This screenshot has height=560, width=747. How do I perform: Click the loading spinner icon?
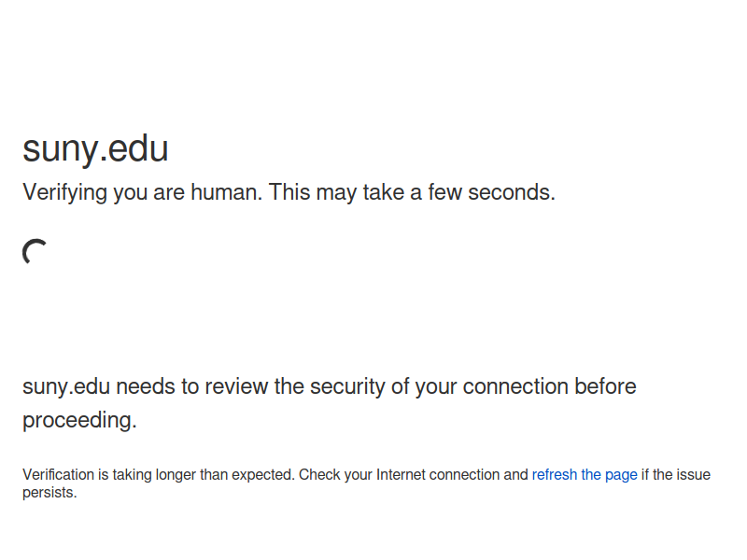[35, 251]
